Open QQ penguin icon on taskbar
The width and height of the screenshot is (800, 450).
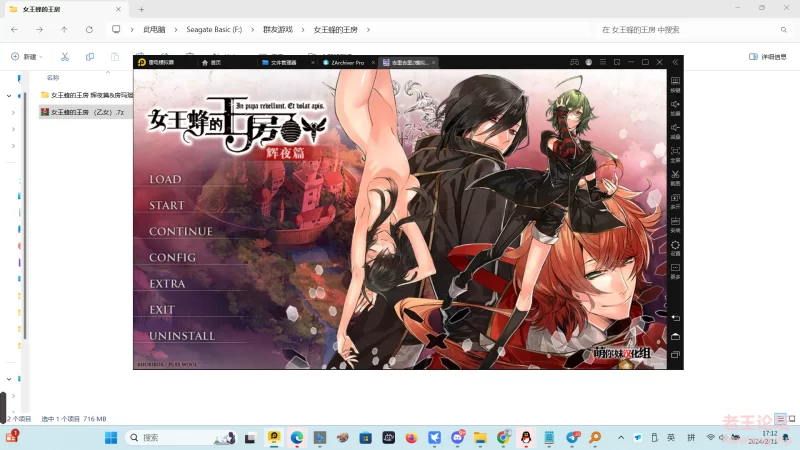click(x=526, y=438)
